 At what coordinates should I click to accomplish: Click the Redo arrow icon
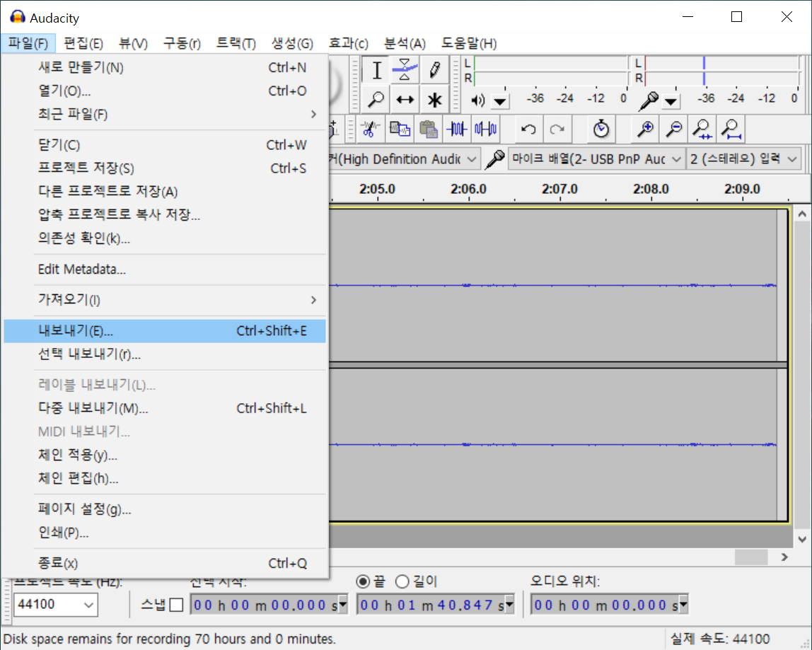557,129
